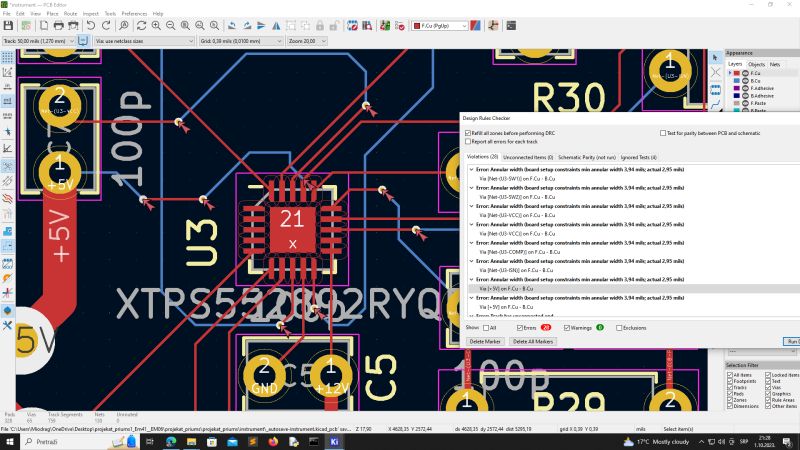The height and width of the screenshot is (450, 800).
Task: Enable Test for parity between PCB and schematic
Action: (x=663, y=133)
